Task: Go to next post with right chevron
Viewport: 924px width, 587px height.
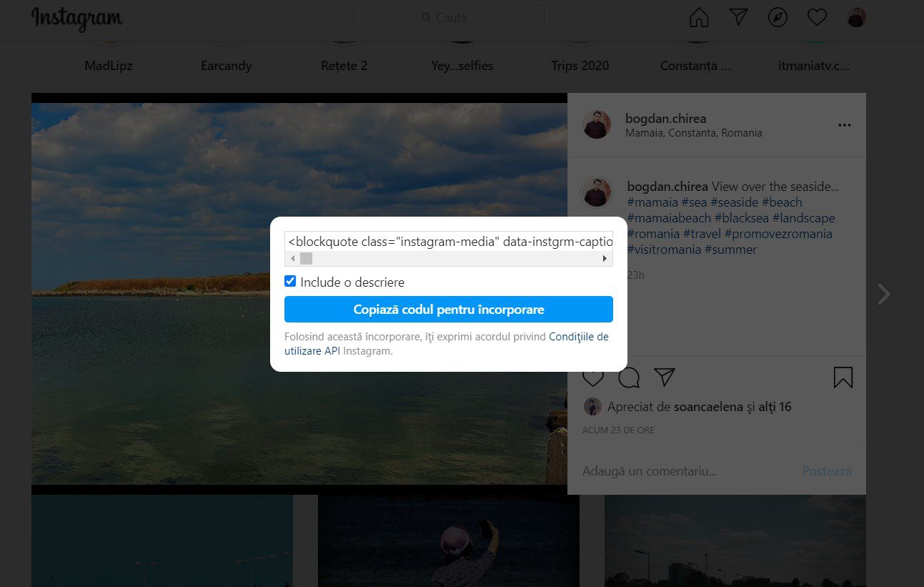Action: (x=884, y=294)
